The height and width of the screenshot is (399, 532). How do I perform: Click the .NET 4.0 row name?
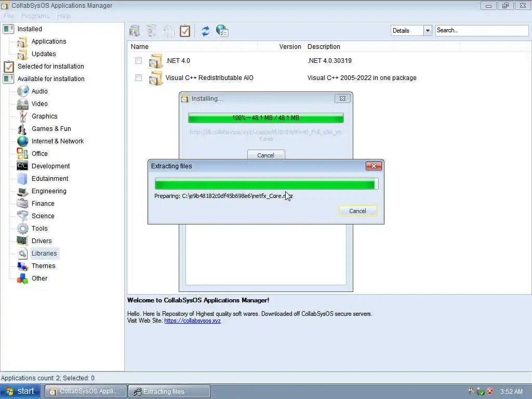[178, 61]
